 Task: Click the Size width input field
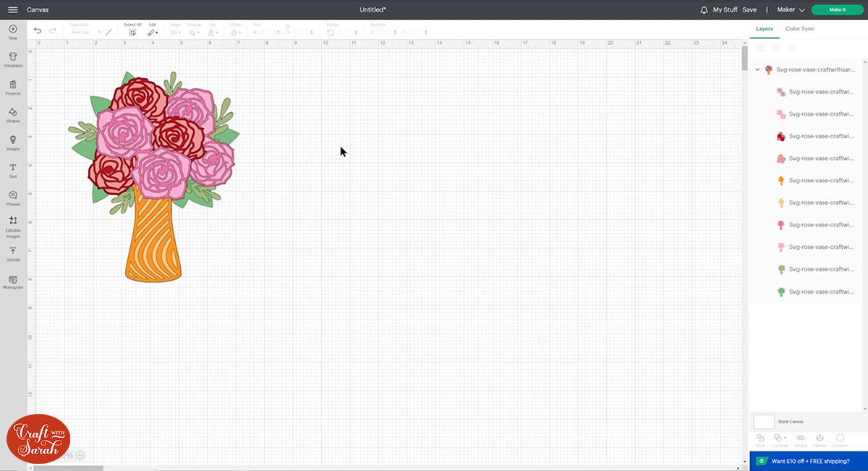[x=268, y=33]
